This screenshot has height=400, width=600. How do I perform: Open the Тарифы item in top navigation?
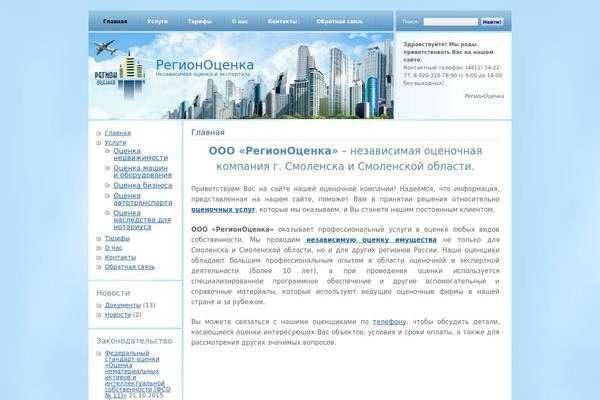[200, 21]
